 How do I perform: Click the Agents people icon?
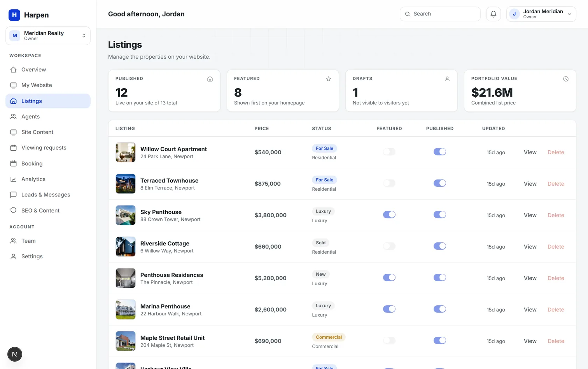(14, 117)
